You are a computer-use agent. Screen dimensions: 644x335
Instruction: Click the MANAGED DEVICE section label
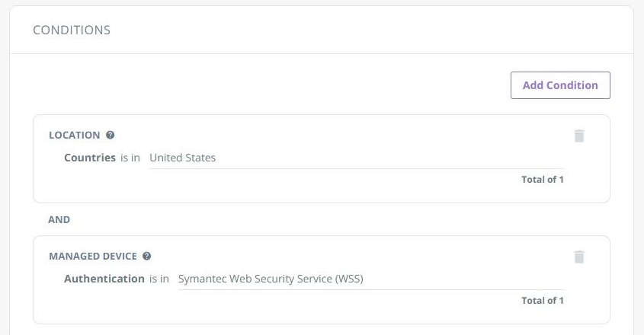coord(93,257)
